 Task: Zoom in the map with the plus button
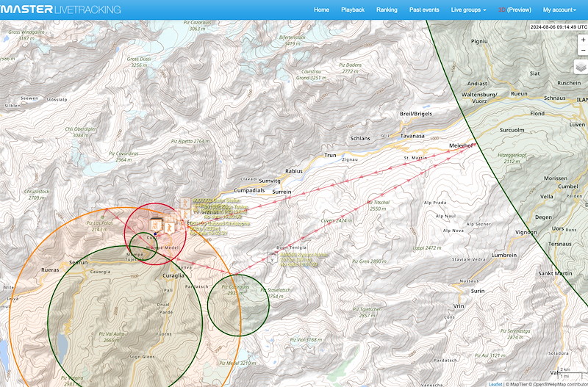pyautogui.click(x=583, y=40)
